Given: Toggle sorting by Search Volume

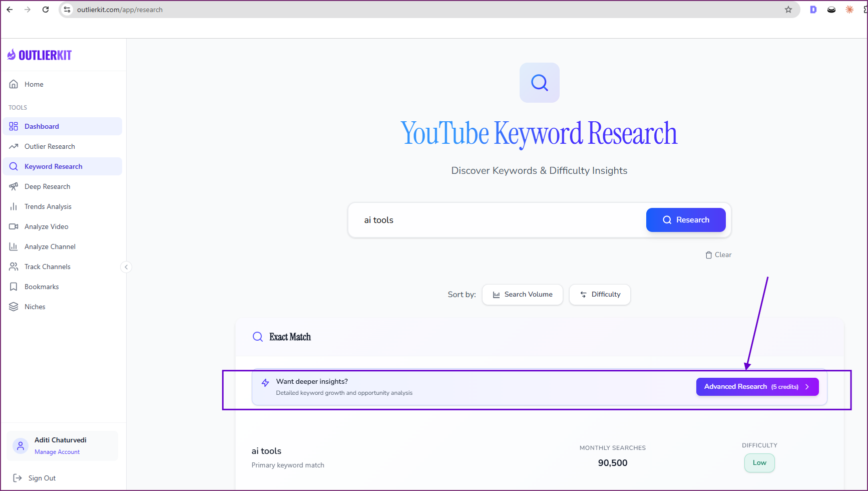Looking at the screenshot, I should coord(522,294).
